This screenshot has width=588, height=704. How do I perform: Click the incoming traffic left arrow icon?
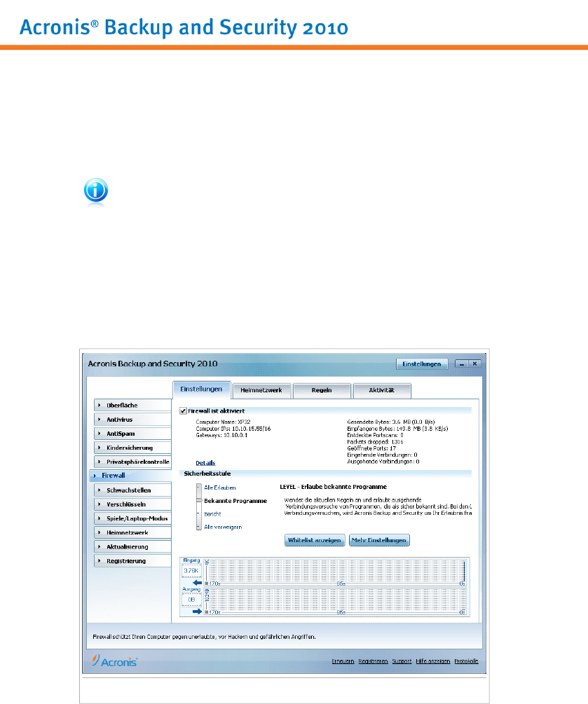[197, 582]
